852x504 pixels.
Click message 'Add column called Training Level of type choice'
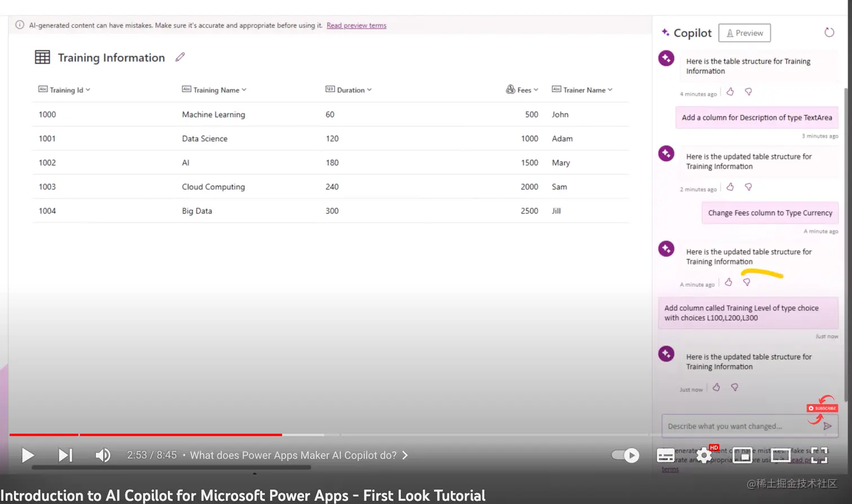748,313
